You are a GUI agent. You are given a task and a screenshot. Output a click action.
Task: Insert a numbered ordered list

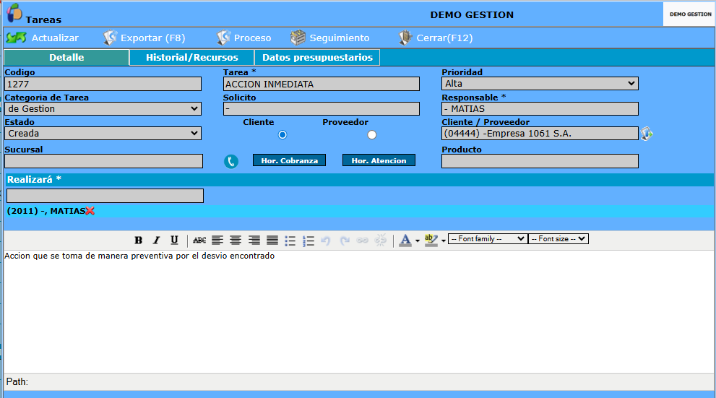point(308,241)
